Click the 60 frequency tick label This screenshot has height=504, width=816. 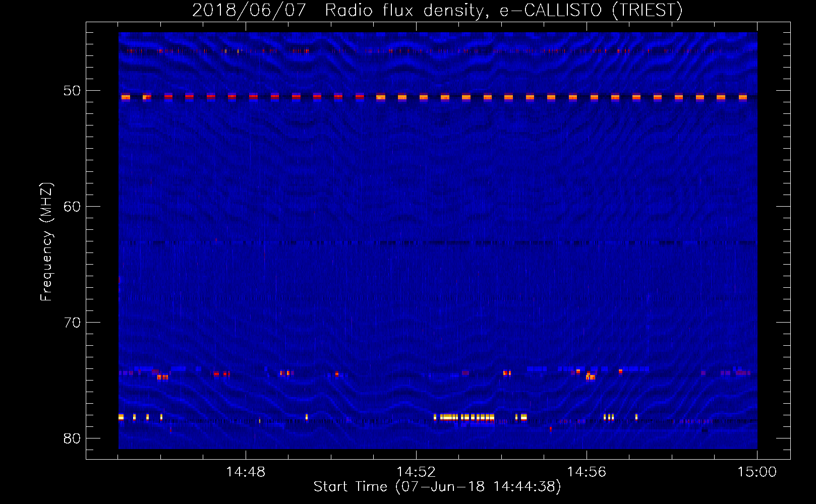tap(72, 207)
